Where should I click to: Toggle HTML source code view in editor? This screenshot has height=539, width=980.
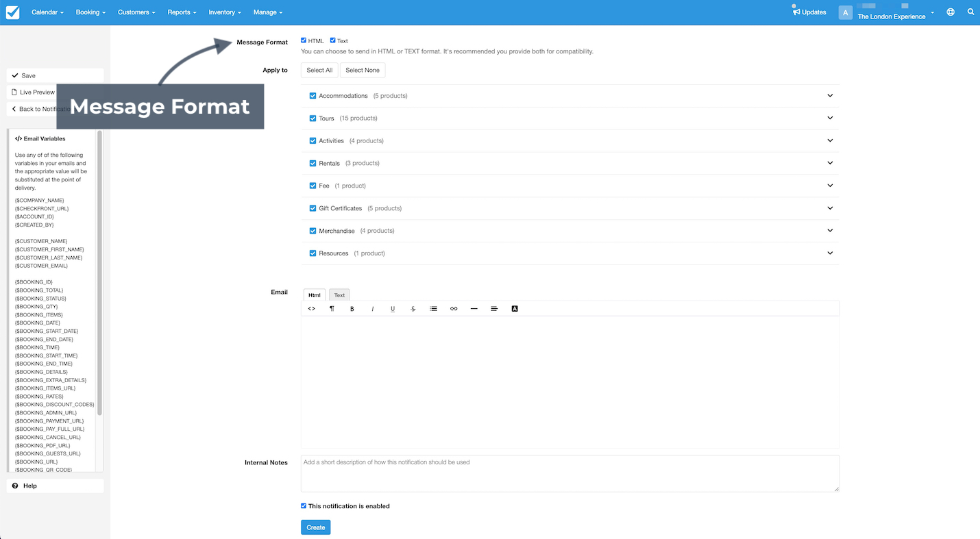[x=311, y=309]
